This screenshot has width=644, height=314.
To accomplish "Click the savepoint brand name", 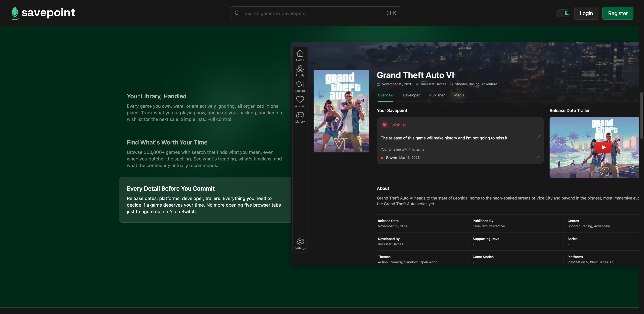I will [x=48, y=13].
